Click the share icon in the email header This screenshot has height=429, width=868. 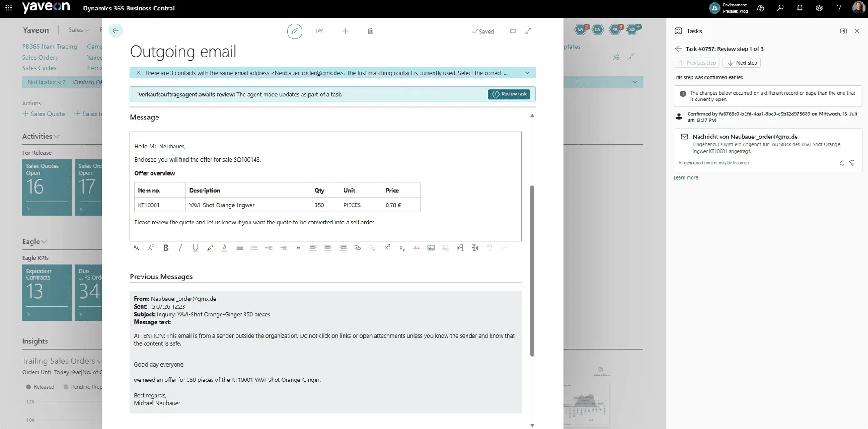(x=320, y=31)
